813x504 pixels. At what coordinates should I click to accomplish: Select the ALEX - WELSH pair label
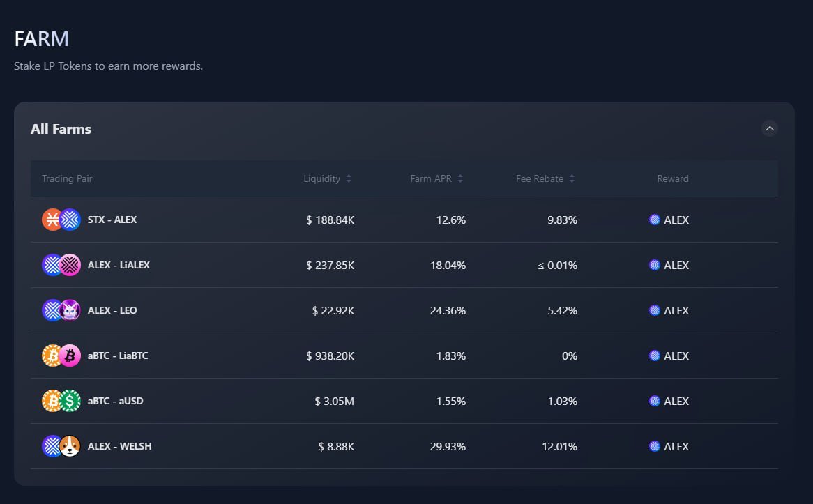119,446
